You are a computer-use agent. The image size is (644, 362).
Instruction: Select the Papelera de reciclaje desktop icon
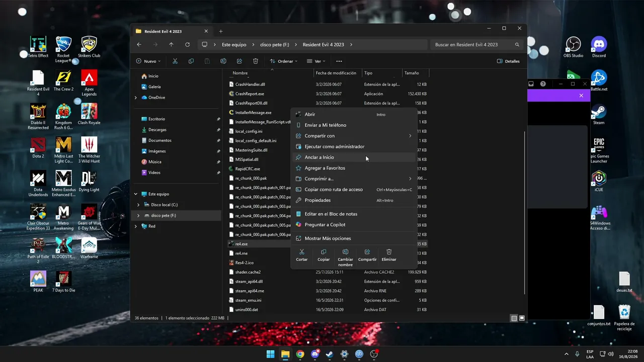click(624, 318)
